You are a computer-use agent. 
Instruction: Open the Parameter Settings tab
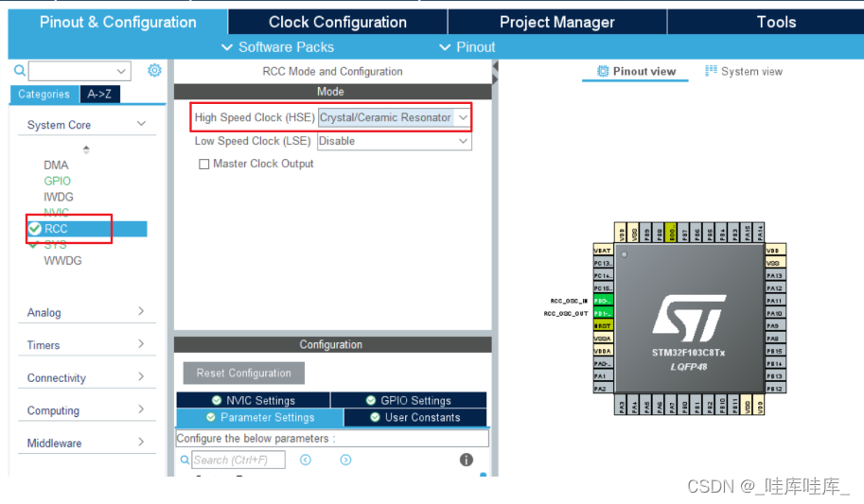(260, 418)
